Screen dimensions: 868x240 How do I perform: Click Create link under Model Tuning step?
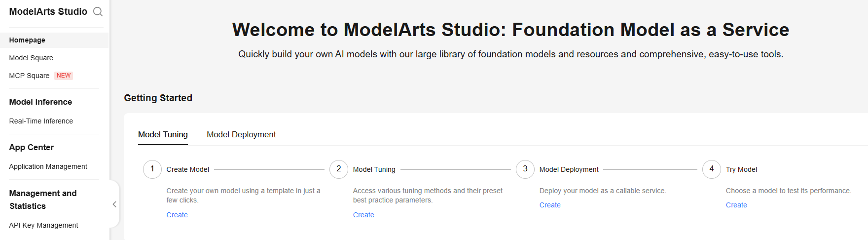tap(363, 215)
